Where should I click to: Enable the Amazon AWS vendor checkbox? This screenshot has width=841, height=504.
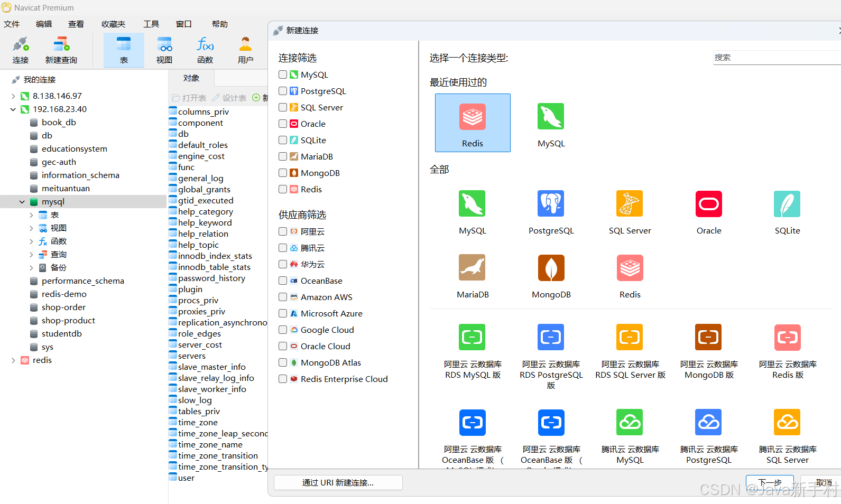283,297
